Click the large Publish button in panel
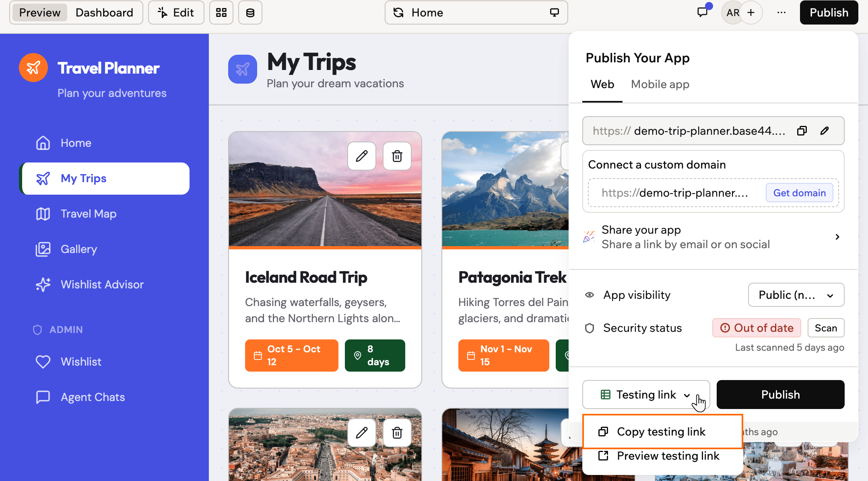This screenshot has height=481, width=868. tap(780, 395)
